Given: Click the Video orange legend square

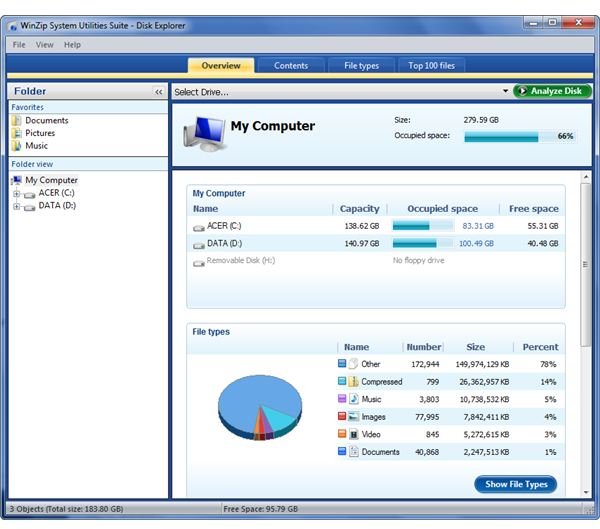Looking at the screenshot, I should (x=342, y=433).
